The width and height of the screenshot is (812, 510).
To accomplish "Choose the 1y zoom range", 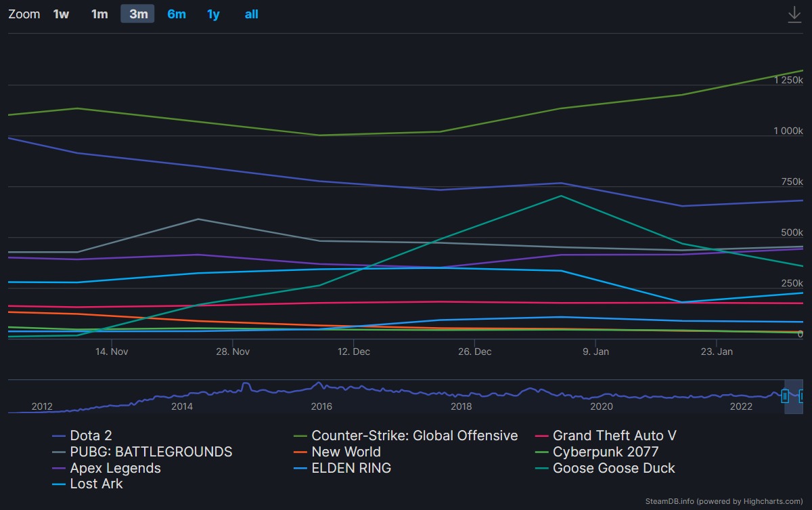I will coord(214,14).
